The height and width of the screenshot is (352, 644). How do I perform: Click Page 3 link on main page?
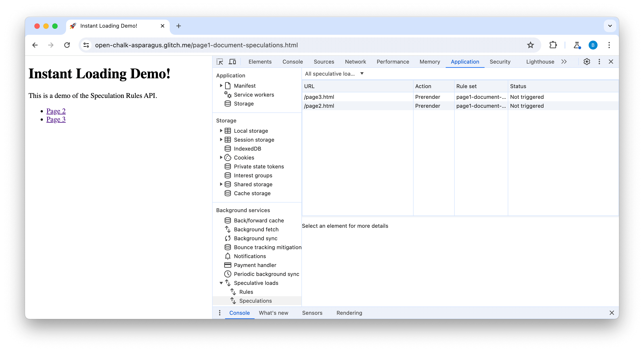56,119
